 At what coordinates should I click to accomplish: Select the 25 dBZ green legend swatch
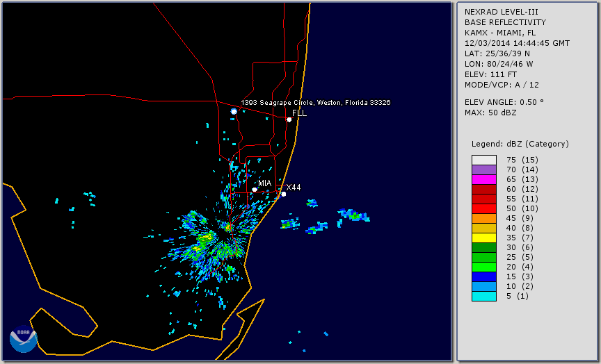click(x=483, y=258)
